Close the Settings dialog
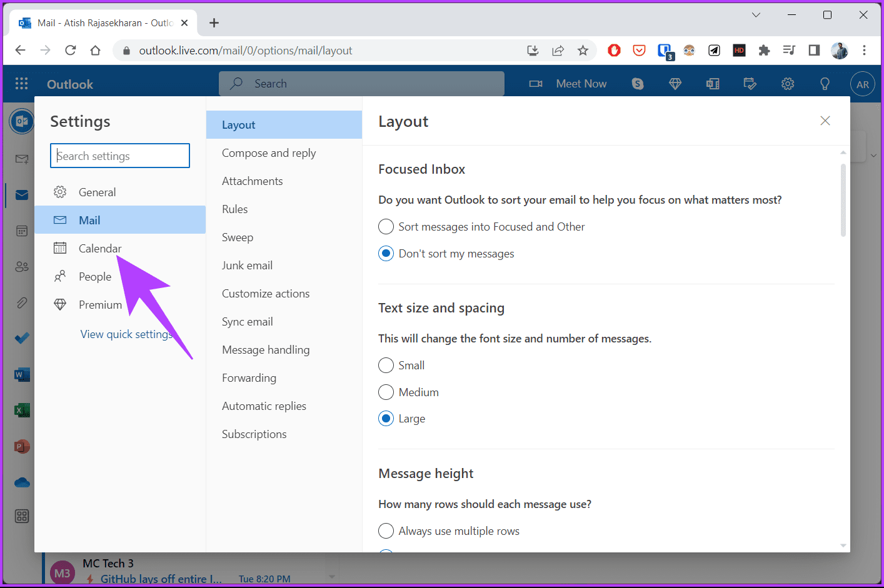This screenshot has height=588, width=884. pyautogui.click(x=825, y=121)
